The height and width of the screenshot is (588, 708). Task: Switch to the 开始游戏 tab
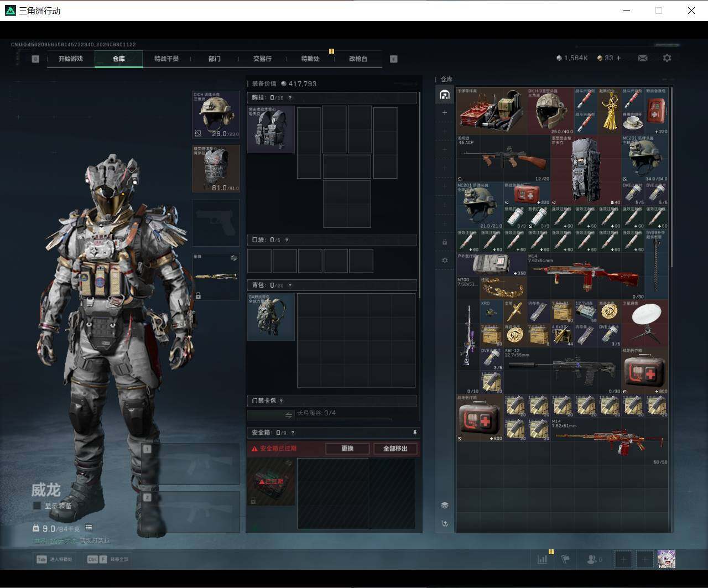click(x=71, y=59)
